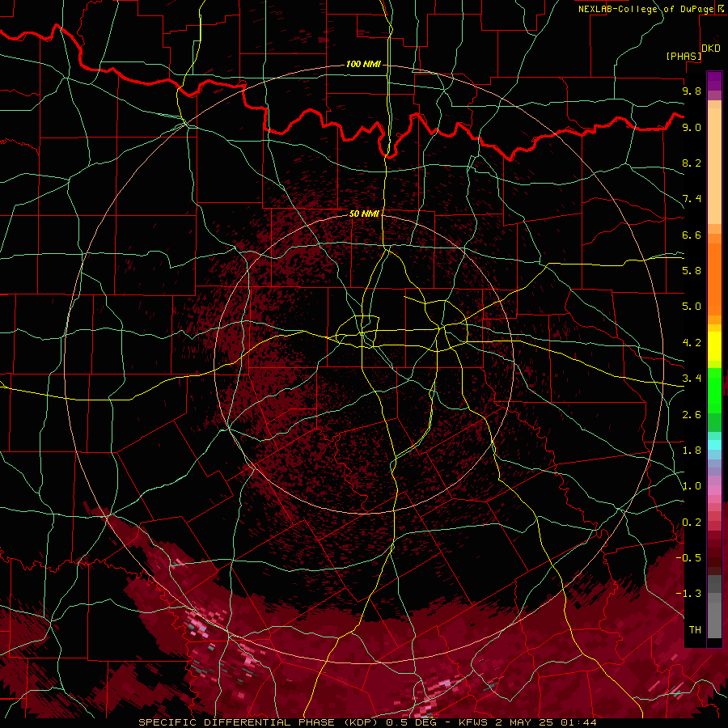Screen dimensions: 728x728
Task: Click the yellow segment of the color bar
Action: click(714, 346)
